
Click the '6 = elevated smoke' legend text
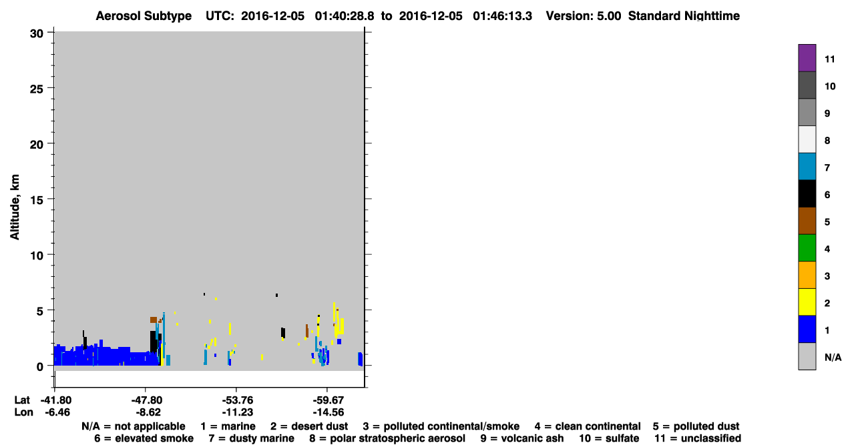coord(144,438)
